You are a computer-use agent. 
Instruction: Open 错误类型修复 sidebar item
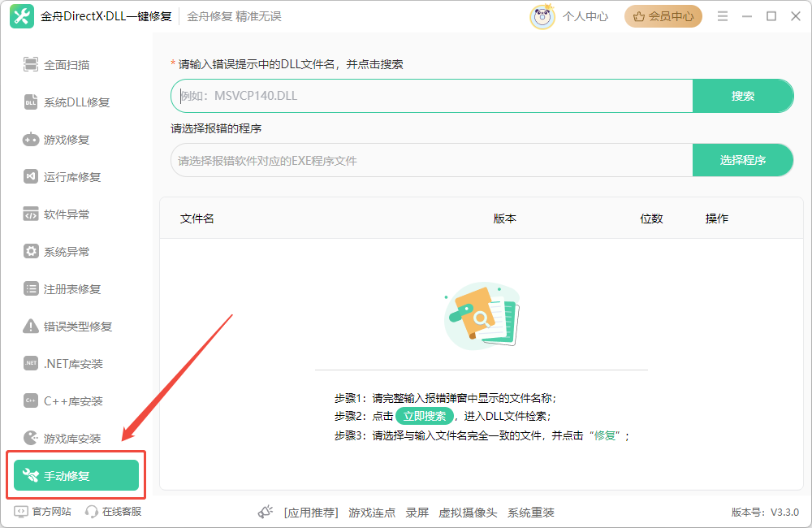point(76,326)
